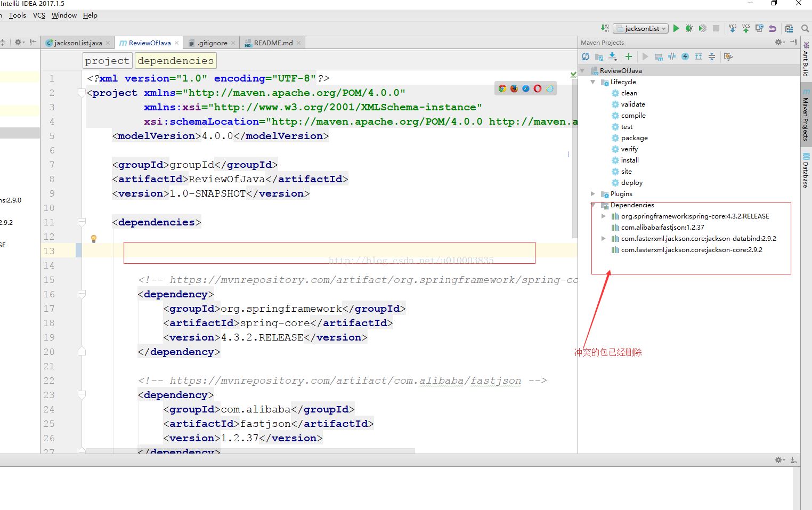Close the jacksonList.java editor tab
The image size is (812, 510).
coord(108,43)
